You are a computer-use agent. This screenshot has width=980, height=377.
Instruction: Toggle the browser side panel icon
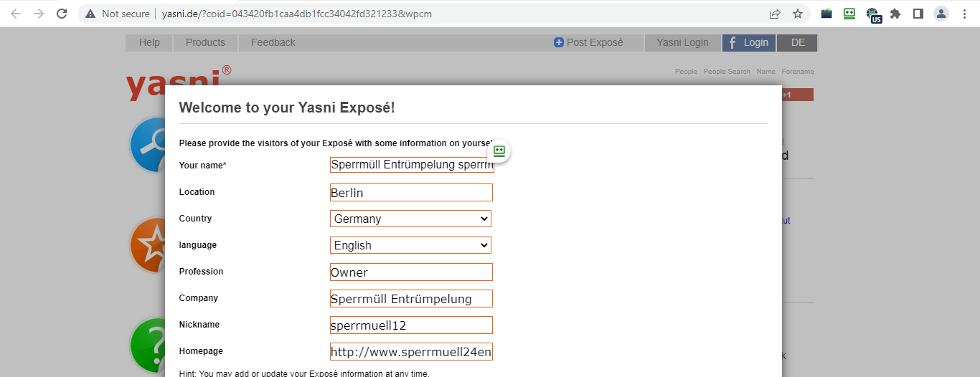coord(918,14)
